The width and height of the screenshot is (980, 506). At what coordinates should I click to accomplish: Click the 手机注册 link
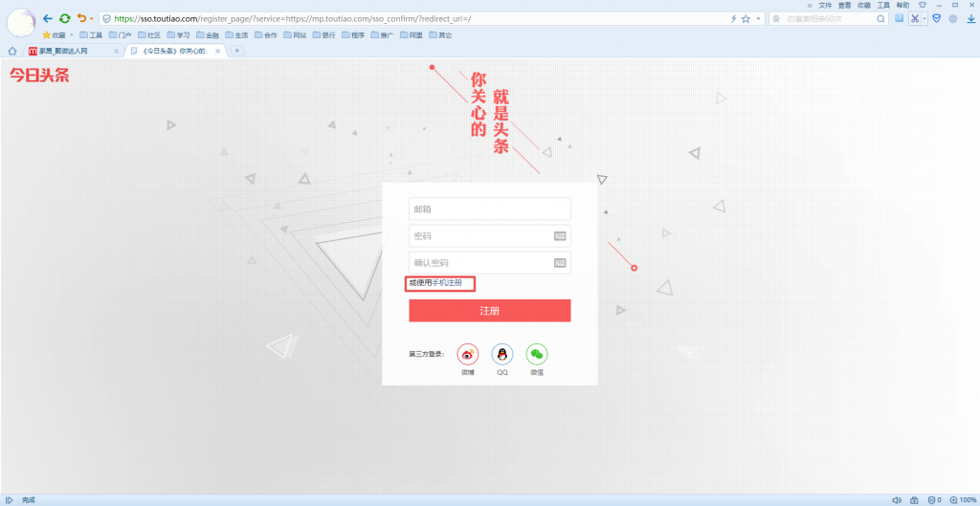pos(447,283)
